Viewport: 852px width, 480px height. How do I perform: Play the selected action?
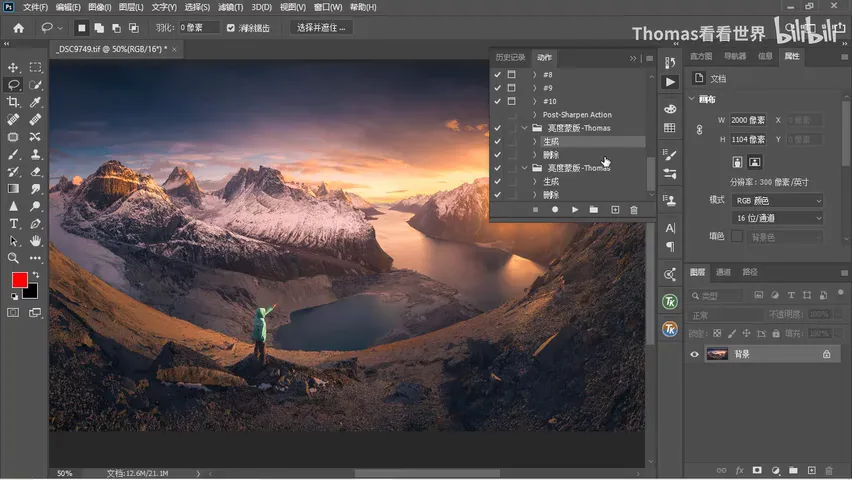(x=575, y=210)
